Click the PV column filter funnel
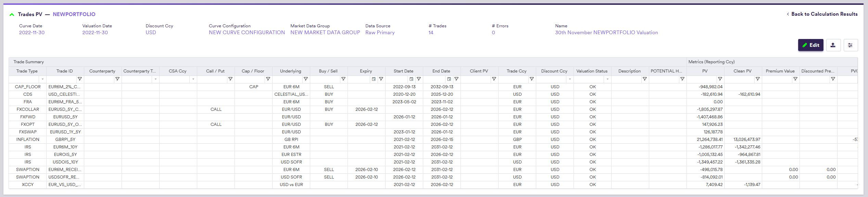Screen dimensions: 868x197 (720, 79)
